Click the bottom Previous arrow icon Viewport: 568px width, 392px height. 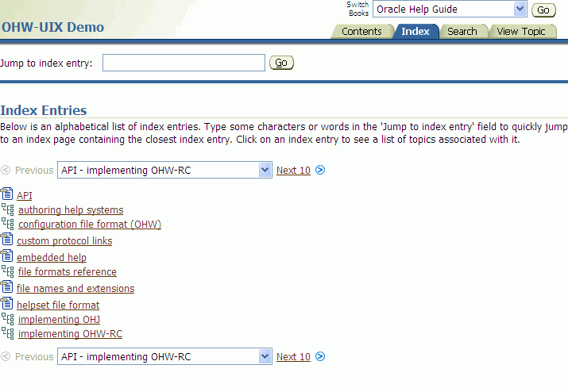click(6, 356)
